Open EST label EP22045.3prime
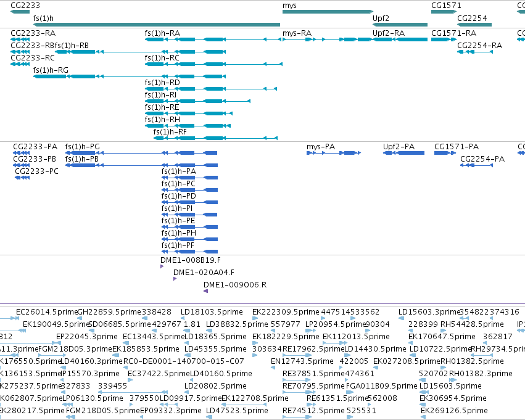Viewport: 525px width, 420px height. tap(87, 337)
